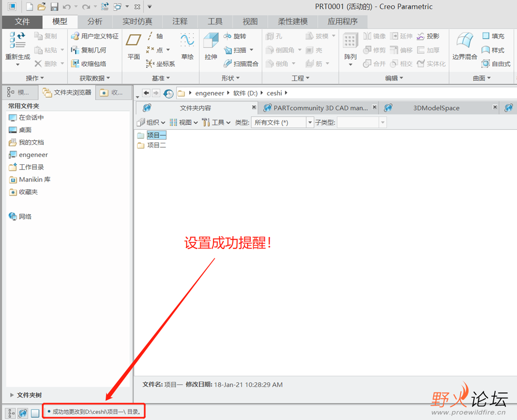Click 用户定义特征 user defined feature
This screenshot has width=517, height=420.
(95, 36)
